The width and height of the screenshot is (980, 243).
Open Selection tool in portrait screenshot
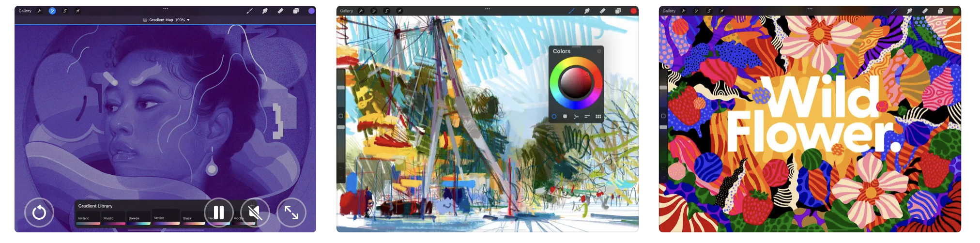coord(65,11)
